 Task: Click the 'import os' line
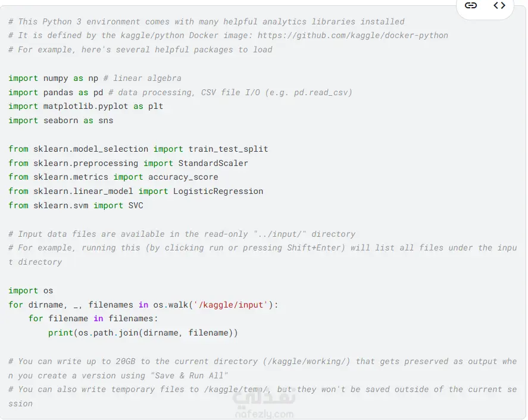tap(31, 291)
